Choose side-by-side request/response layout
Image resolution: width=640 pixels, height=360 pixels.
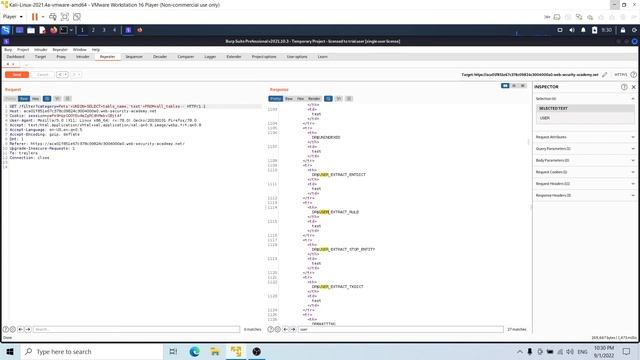point(505,86)
